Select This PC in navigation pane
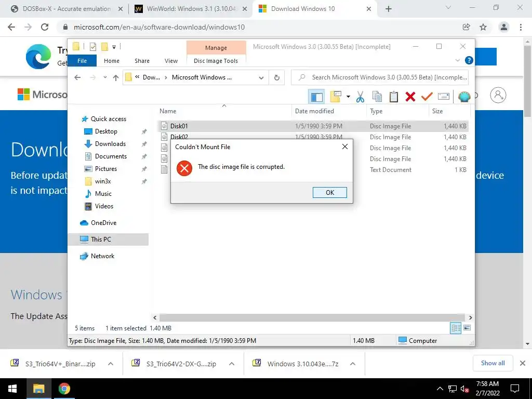The width and height of the screenshot is (532, 399). click(x=108, y=239)
